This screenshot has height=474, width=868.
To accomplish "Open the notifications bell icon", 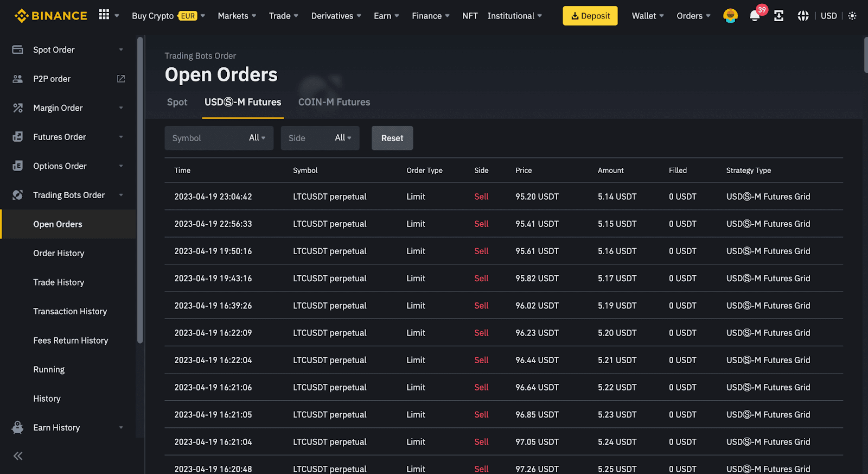I will pos(754,16).
